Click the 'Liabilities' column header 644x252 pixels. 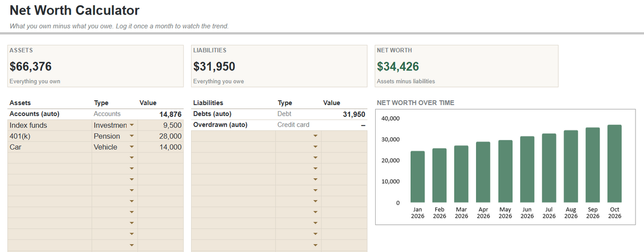coord(208,102)
